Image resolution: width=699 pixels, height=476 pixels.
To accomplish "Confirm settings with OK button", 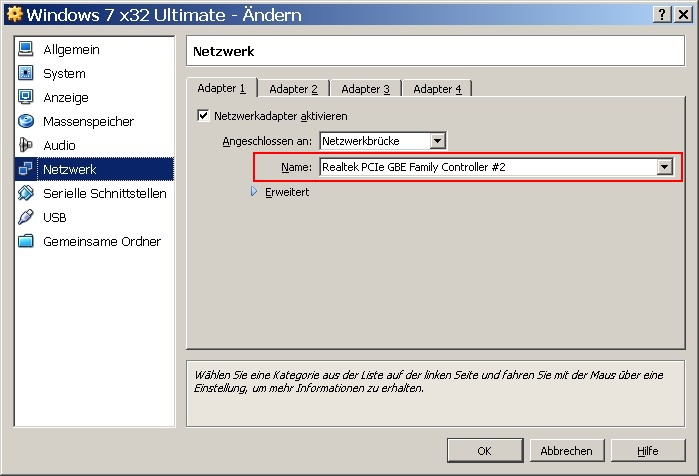I will click(x=485, y=451).
